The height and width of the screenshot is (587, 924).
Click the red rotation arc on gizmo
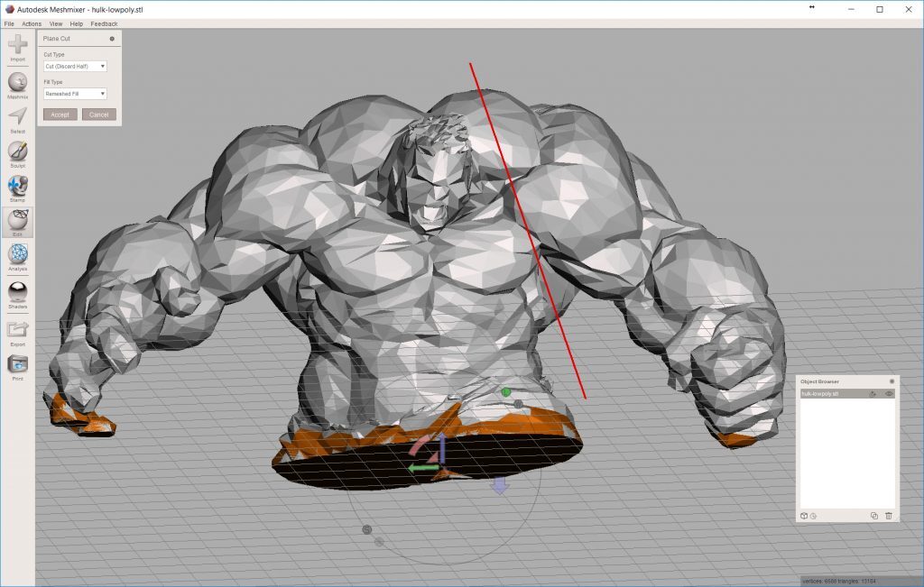point(419,446)
